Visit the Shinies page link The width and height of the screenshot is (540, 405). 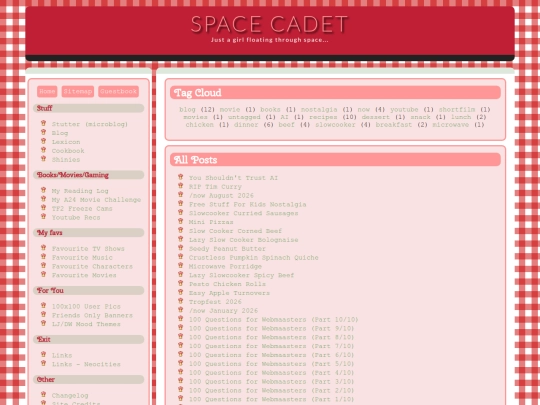click(x=66, y=160)
